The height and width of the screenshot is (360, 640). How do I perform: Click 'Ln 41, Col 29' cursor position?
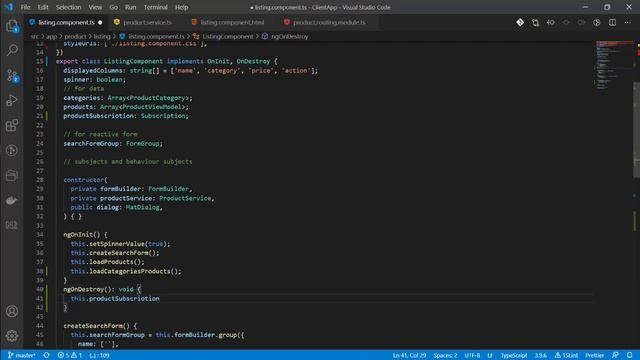click(409, 355)
